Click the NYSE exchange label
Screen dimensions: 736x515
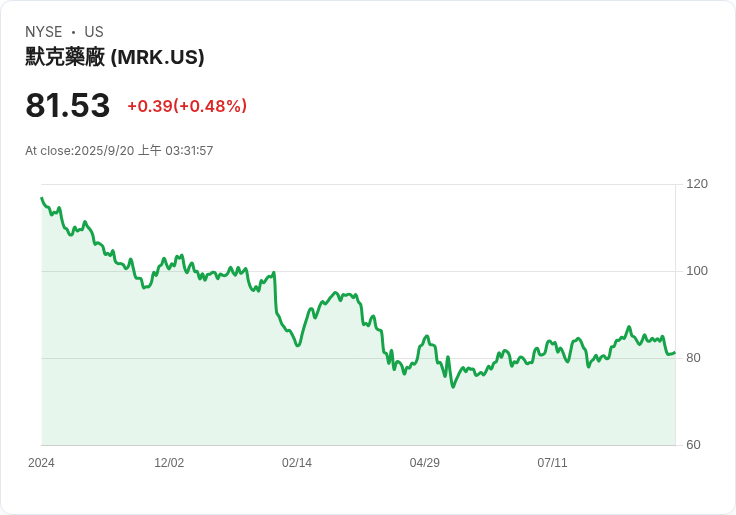(44, 32)
